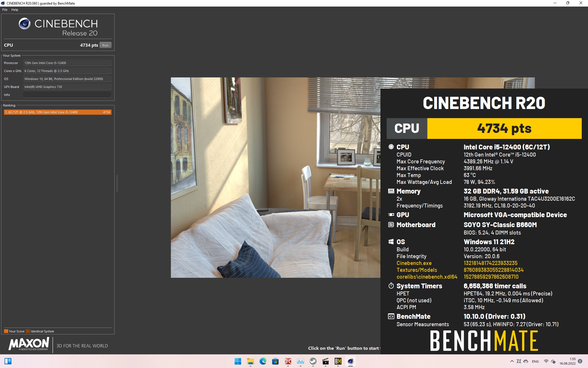Launch Microsoft Edge from the taskbar
Screen dimensions: 588x368
pyautogui.click(x=263, y=361)
